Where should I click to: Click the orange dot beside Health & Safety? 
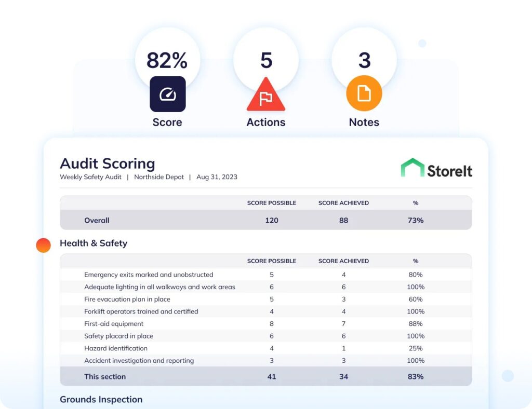[43, 246]
